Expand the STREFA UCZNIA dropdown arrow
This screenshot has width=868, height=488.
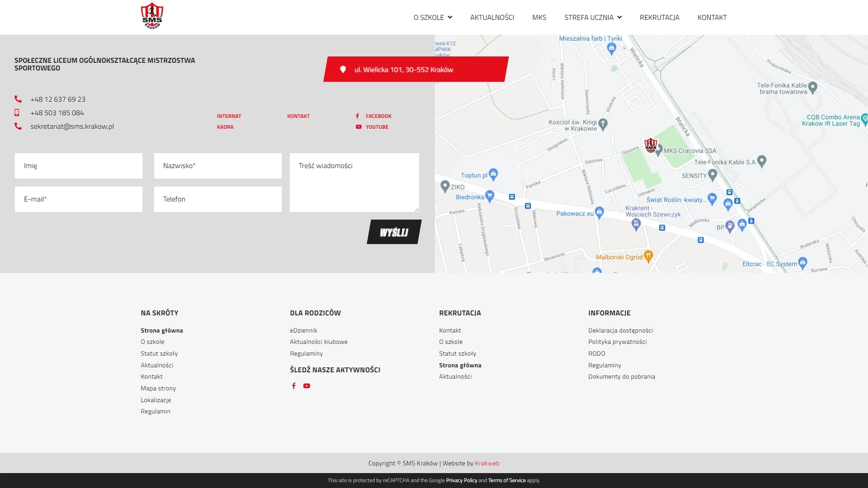619,17
